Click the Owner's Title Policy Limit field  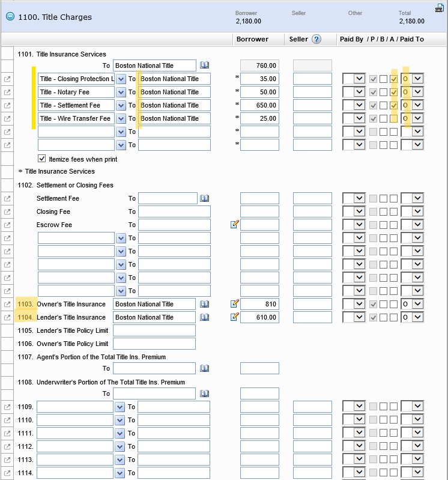click(x=154, y=344)
